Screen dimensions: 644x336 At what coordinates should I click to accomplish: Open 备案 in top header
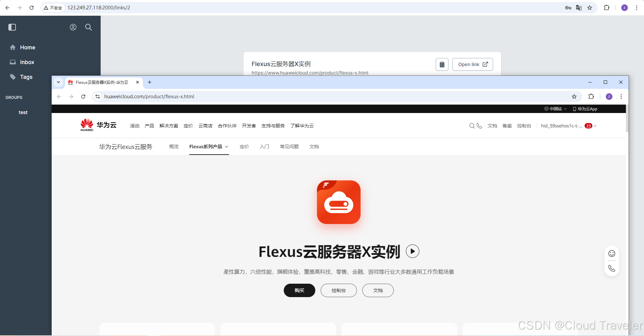point(507,126)
